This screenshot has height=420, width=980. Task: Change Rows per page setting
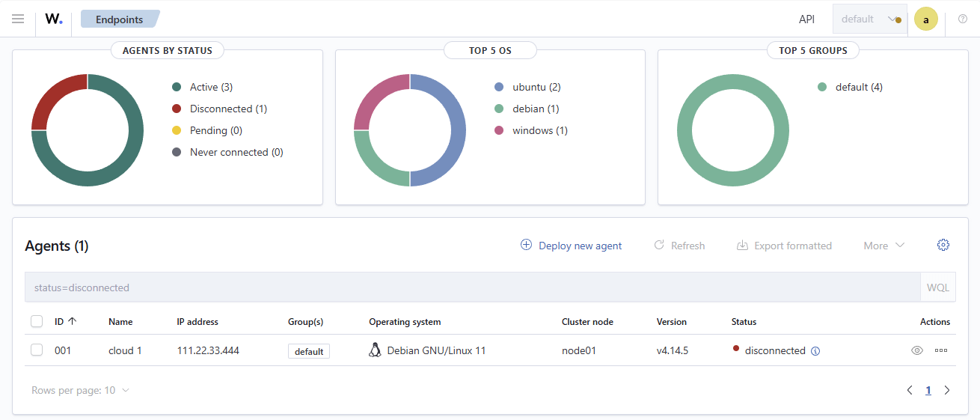[x=80, y=390]
